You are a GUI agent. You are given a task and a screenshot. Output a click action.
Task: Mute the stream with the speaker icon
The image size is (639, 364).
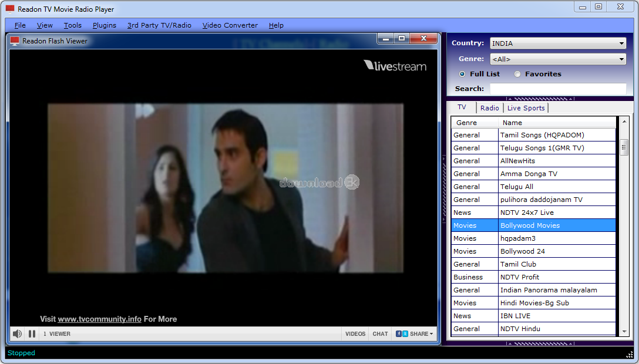click(x=17, y=333)
